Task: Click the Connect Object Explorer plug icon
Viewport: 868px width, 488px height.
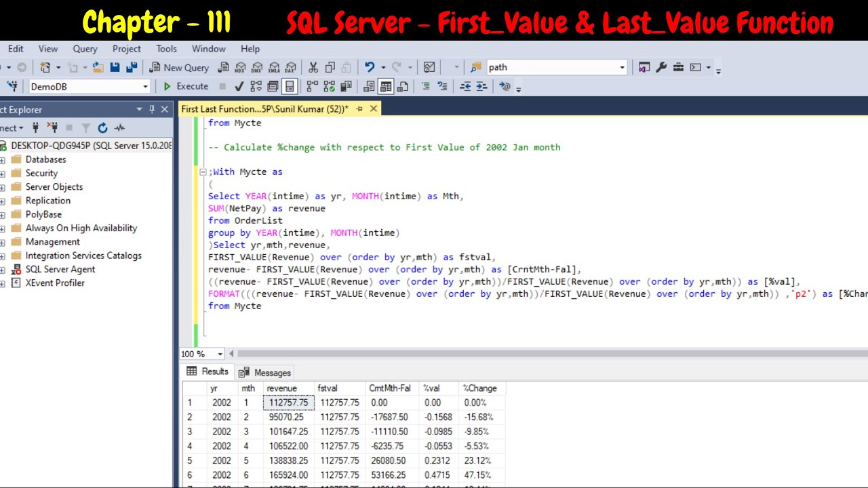Action: (x=35, y=127)
